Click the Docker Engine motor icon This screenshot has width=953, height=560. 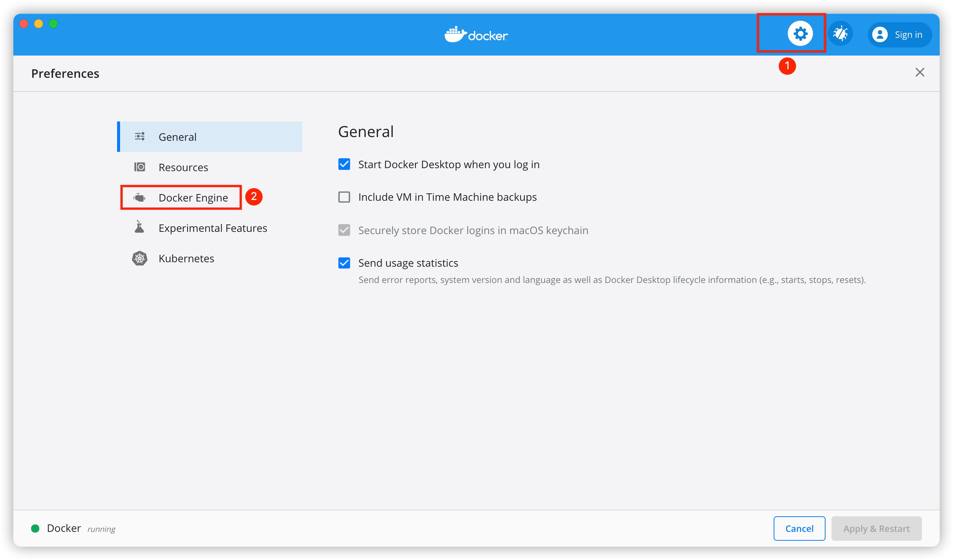click(140, 197)
